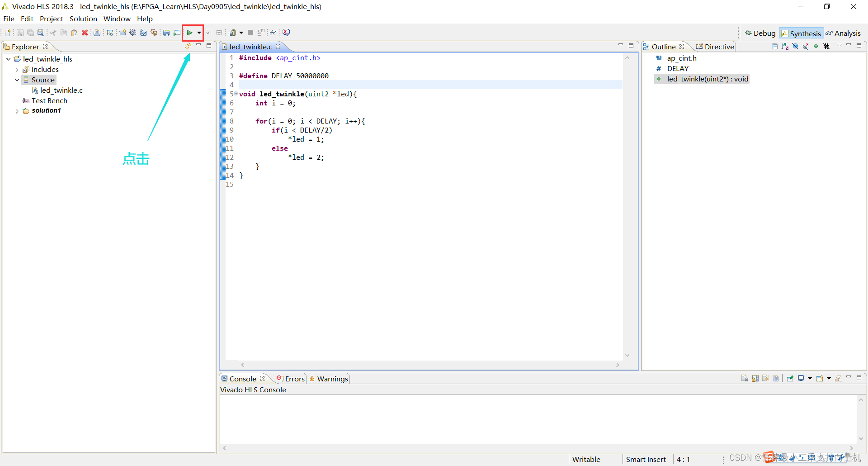Switch to the Synthesis perspective
Image resolution: width=868 pixels, height=466 pixels.
coord(801,33)
